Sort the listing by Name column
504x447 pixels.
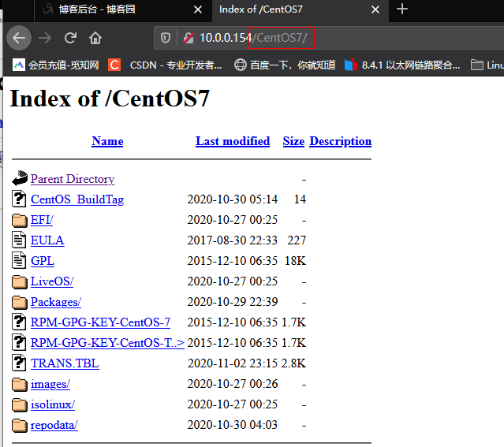(107, 141)
